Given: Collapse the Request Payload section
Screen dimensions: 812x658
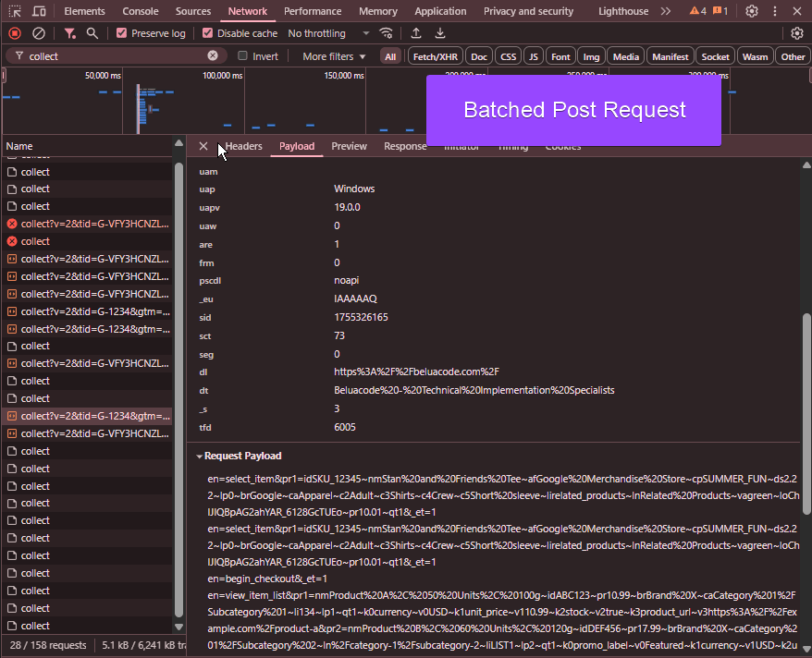Looking at the screenshot, I should point(201,456).
